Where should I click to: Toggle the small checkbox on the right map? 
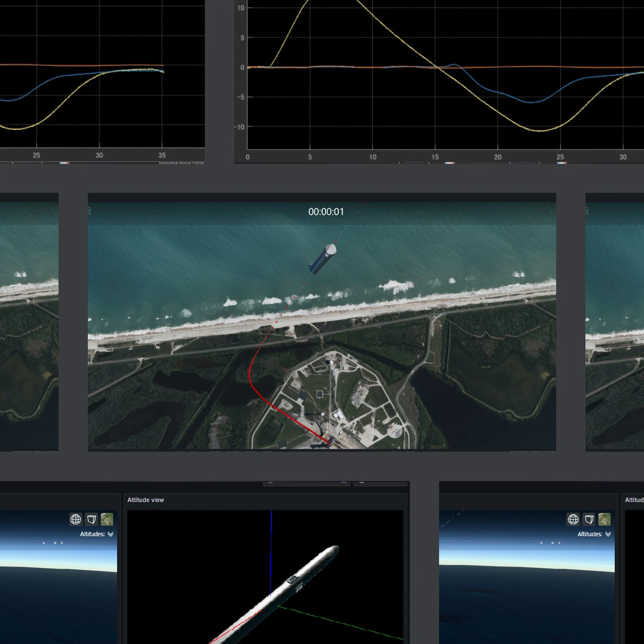[x=586, y=211]
